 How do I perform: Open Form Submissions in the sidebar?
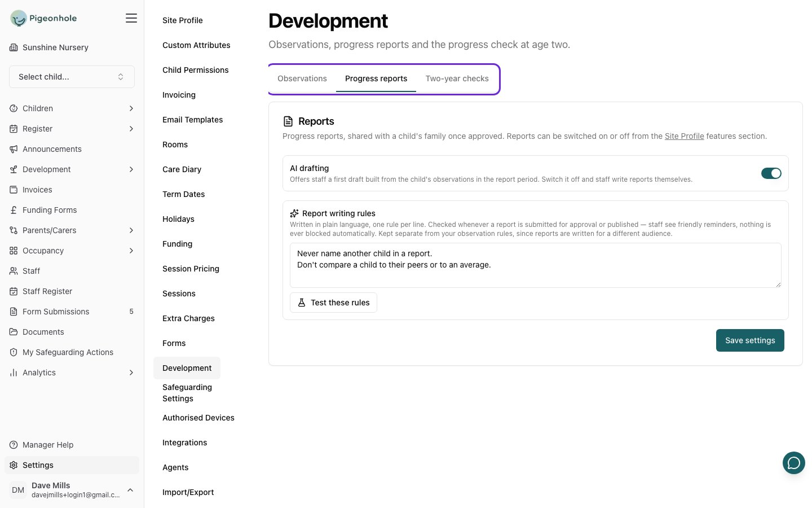(x=72, y=312)
